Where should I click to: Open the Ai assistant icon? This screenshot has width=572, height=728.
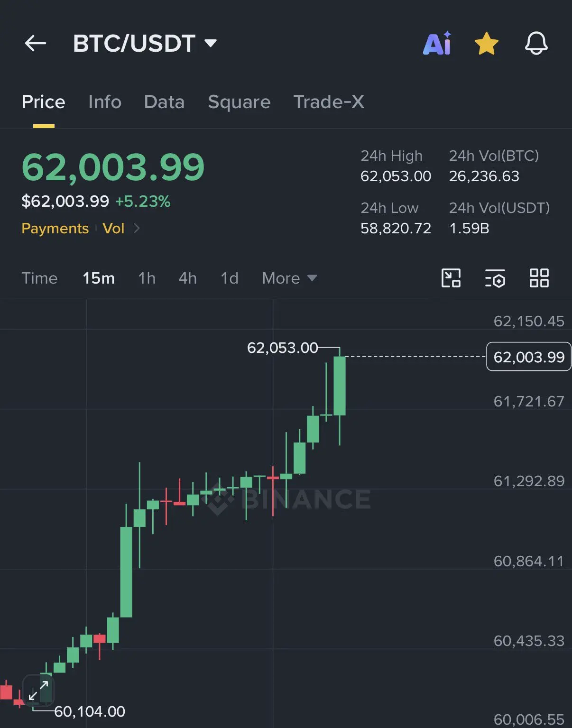coord(437,44)
